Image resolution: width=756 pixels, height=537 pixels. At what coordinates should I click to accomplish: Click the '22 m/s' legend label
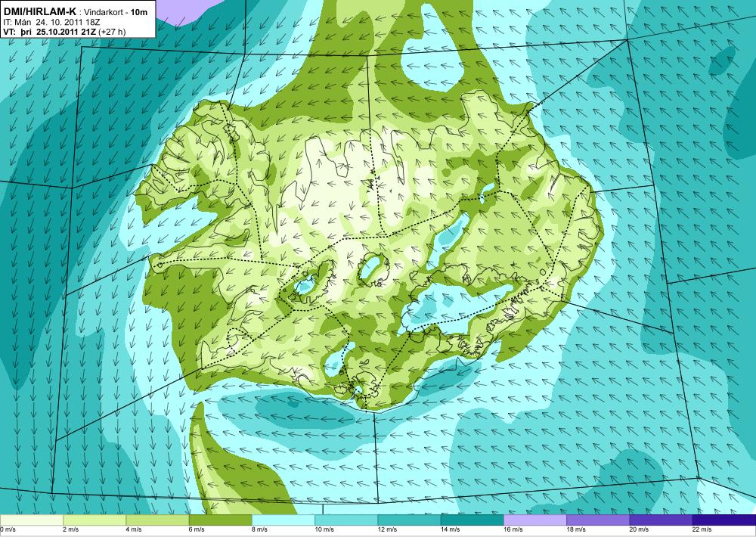[702, 529]
